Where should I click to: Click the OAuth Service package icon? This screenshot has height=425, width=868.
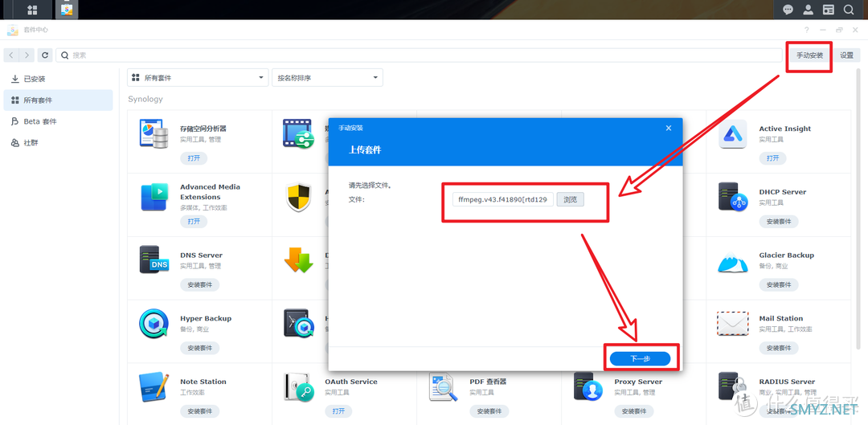coord(299,386)
